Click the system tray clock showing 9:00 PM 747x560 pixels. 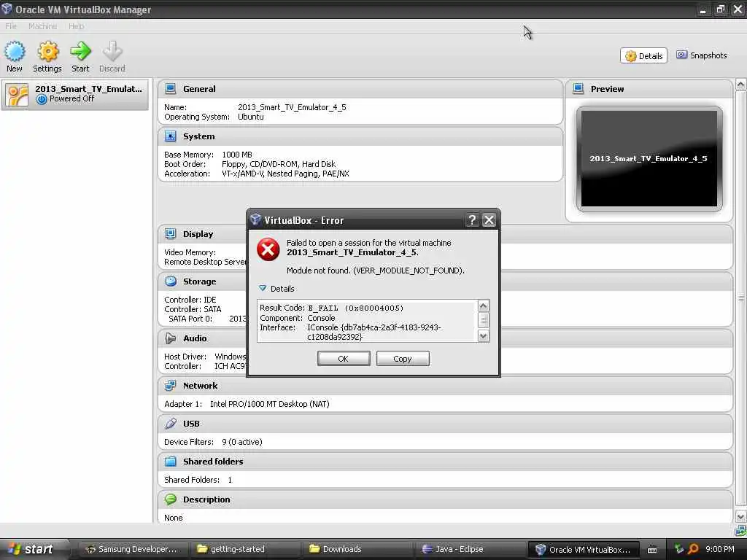point(720,549)
